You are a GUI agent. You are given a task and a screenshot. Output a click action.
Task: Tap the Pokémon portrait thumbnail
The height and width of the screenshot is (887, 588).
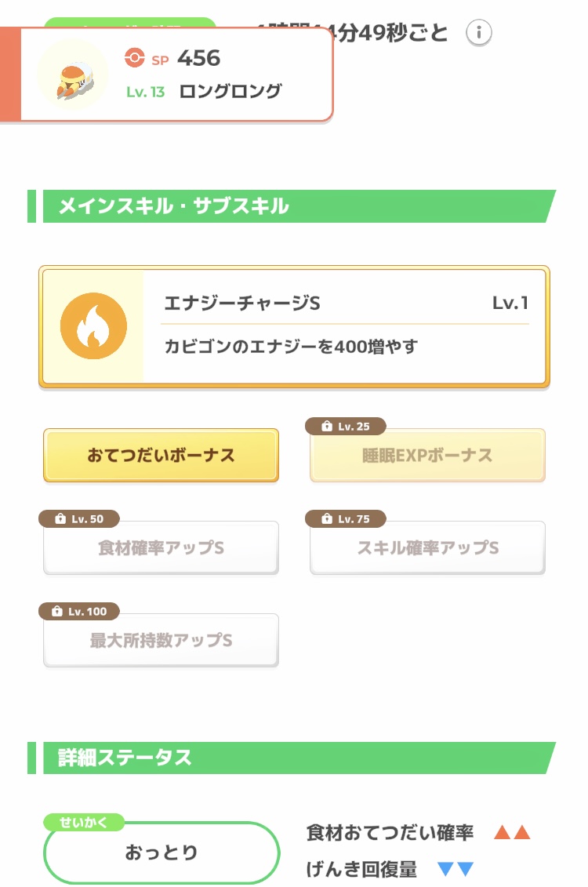(73, 75)
